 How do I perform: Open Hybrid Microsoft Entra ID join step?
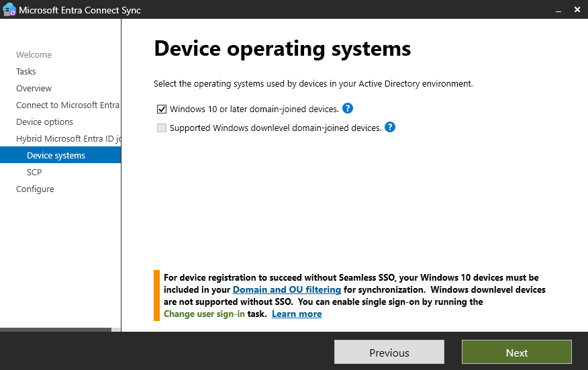(68, 139)
